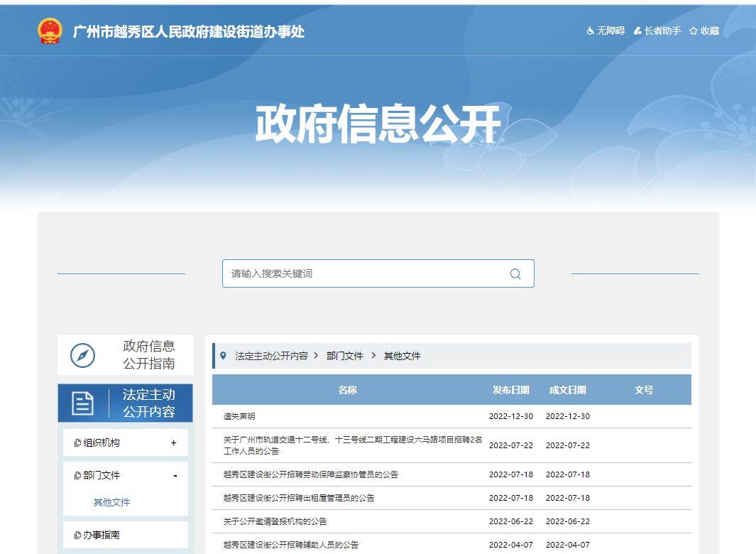Open 越秀区建设街公开招聘劳动保障监察协管员的公告

pyautogui.click(x=311, y=474)
